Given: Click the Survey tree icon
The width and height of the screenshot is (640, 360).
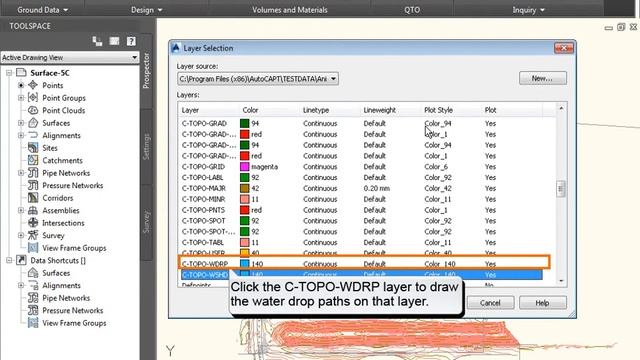Looking at the screenshot, I should (x=33, y=235).
